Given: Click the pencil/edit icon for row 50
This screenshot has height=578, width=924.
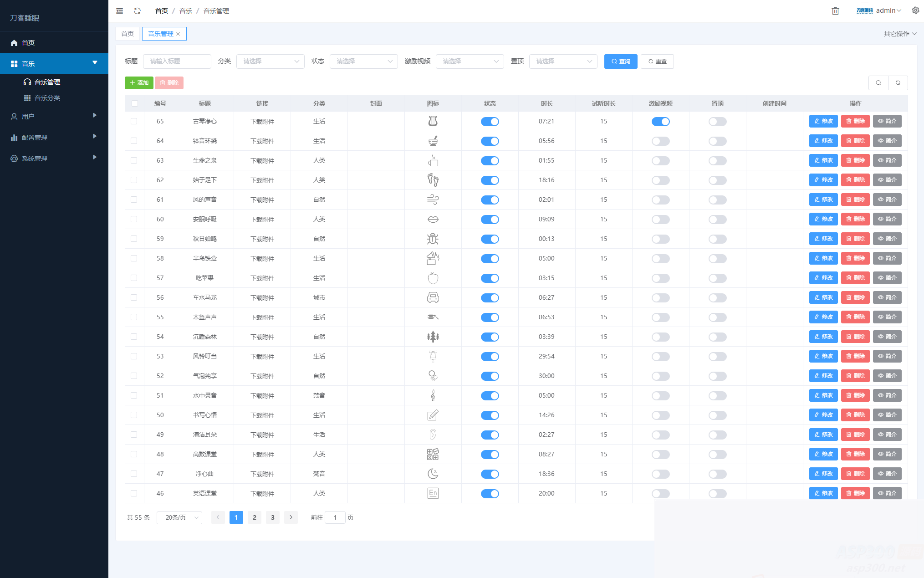Looking at the screenshot, I should click(822, 415).
